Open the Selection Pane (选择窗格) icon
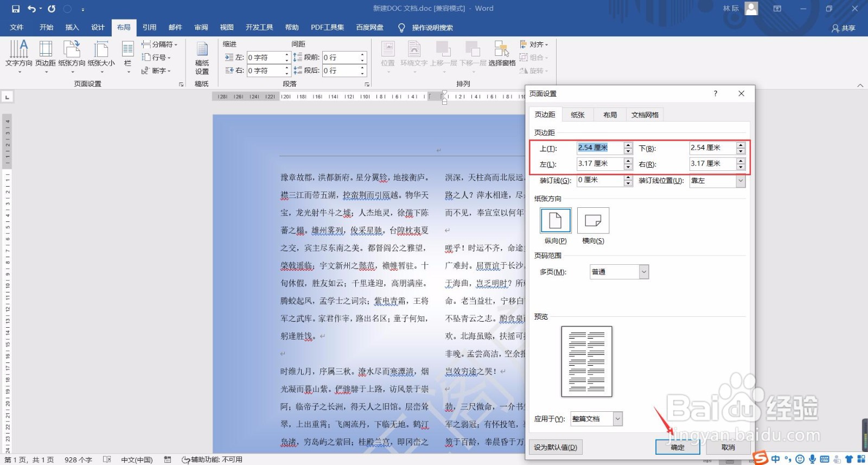This screenshot has width=868, height=465. (502, 54)
